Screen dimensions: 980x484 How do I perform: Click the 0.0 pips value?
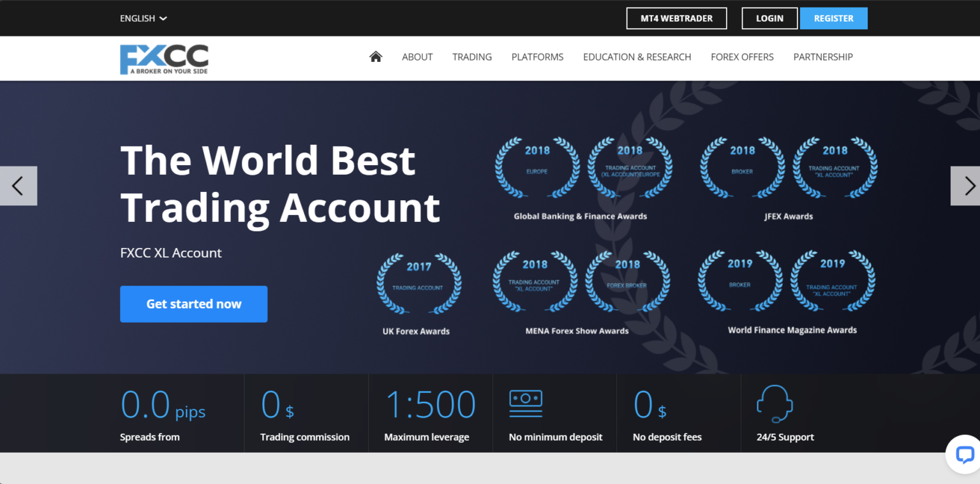[163, 405]
